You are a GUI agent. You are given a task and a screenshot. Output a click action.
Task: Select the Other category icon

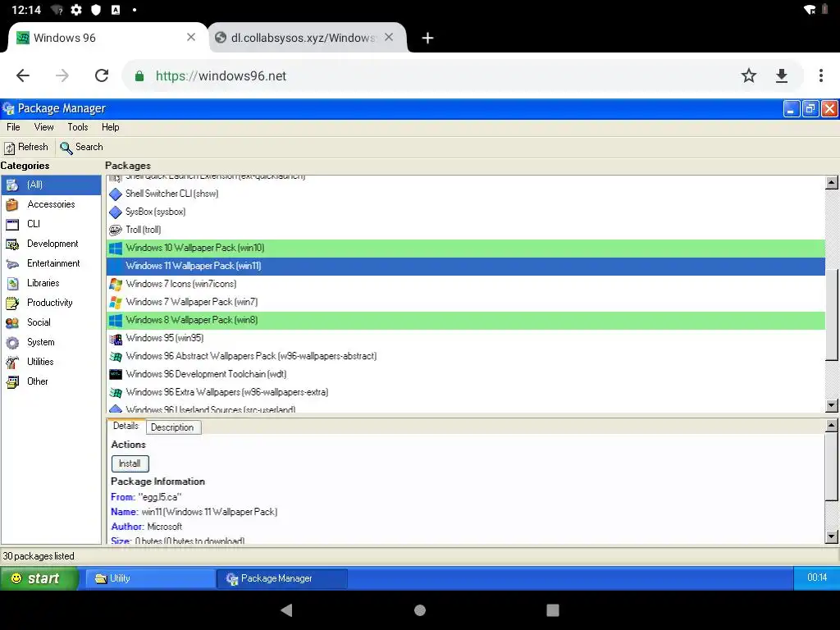coord(12,382)
